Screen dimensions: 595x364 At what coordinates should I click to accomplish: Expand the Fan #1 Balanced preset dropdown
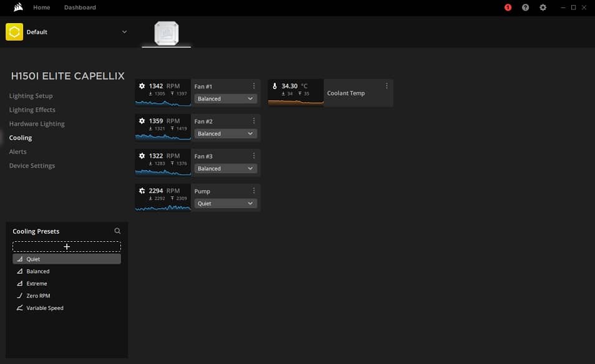pos(225,98)
